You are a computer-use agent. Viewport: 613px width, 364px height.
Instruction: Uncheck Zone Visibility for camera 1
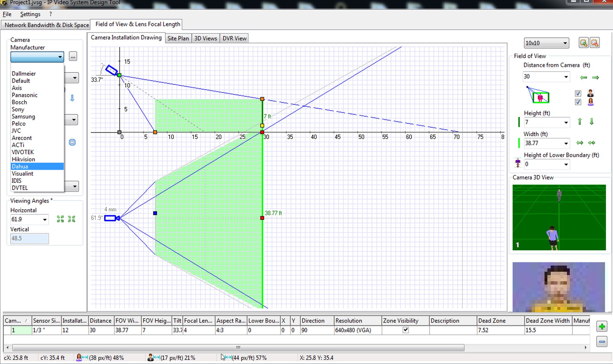point(405,330)
